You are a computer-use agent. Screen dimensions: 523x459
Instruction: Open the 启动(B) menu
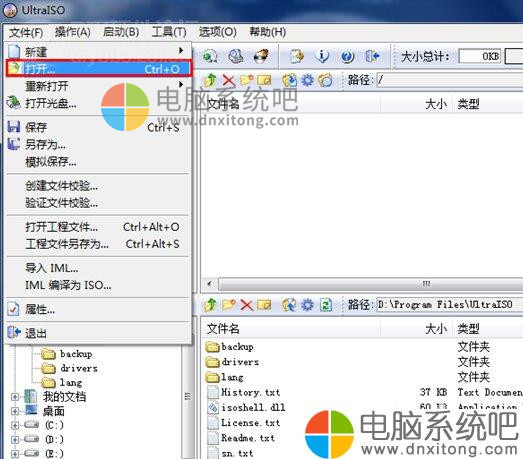pos(121,32)
